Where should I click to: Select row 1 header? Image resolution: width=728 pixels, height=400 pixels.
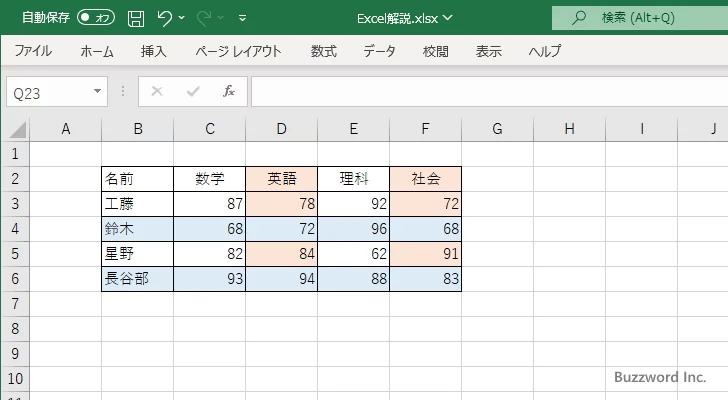pyautogui.click(x=15, y=154)
